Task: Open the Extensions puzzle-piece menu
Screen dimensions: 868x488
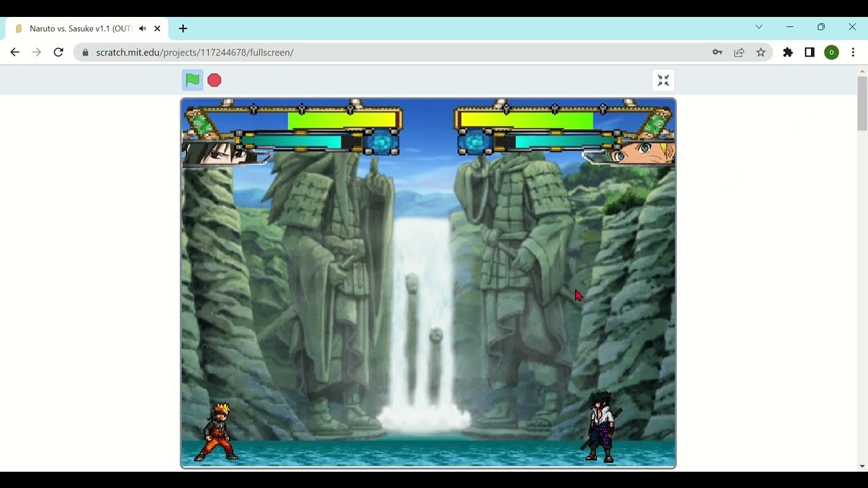Action: tap(788, 52)
